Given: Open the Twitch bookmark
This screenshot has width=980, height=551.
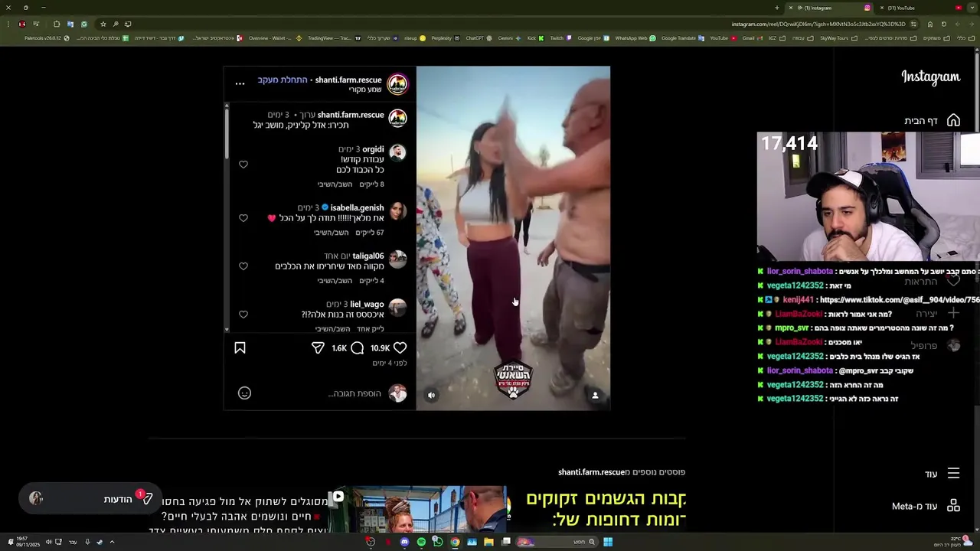Looking at the screenshot, I should click(x=560, y=37).
